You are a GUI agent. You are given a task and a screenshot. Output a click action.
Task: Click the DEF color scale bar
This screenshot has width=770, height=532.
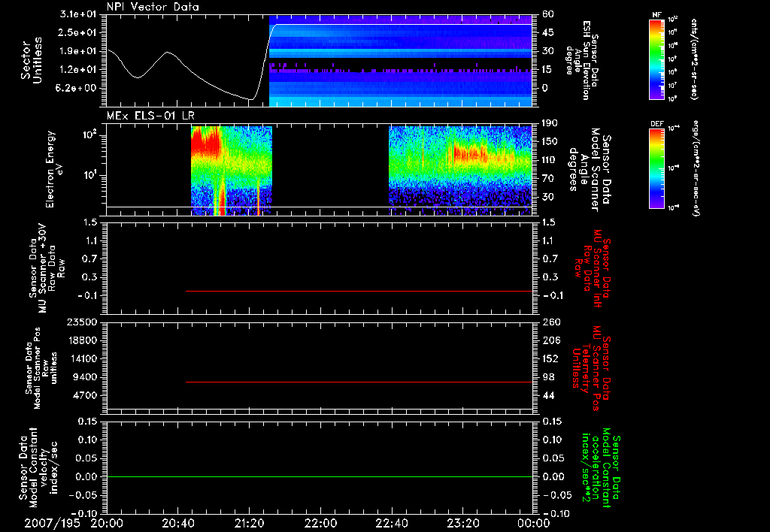(657, 169)
